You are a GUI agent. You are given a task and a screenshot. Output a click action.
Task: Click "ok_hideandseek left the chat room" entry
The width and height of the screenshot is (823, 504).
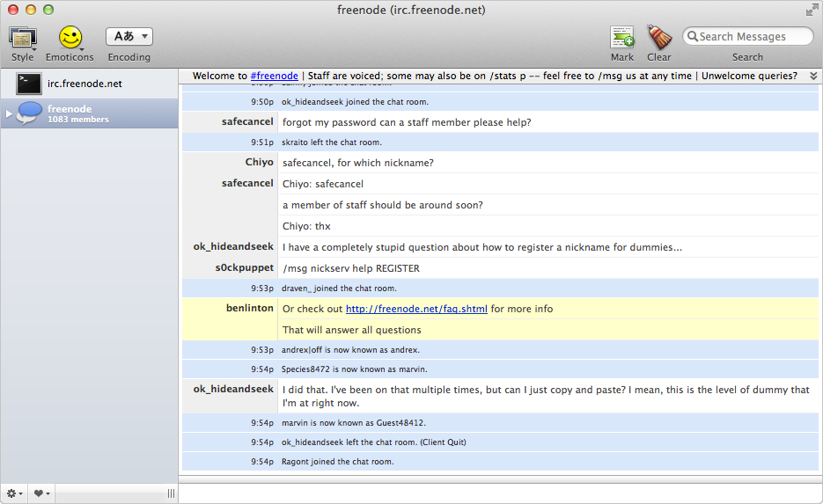coord(374,442)
